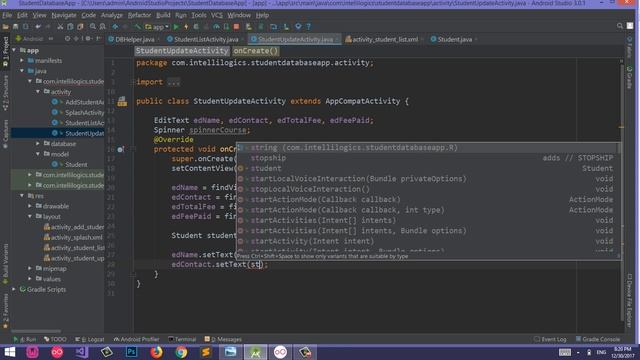Click the SDK Manager toolbar icon
Viewport: 640px width, 360px height.
pyautogui.click(x=298, y=27)
